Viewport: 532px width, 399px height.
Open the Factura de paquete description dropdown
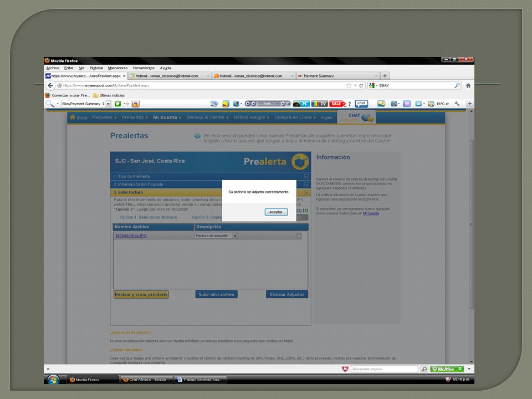pos(235,236)
